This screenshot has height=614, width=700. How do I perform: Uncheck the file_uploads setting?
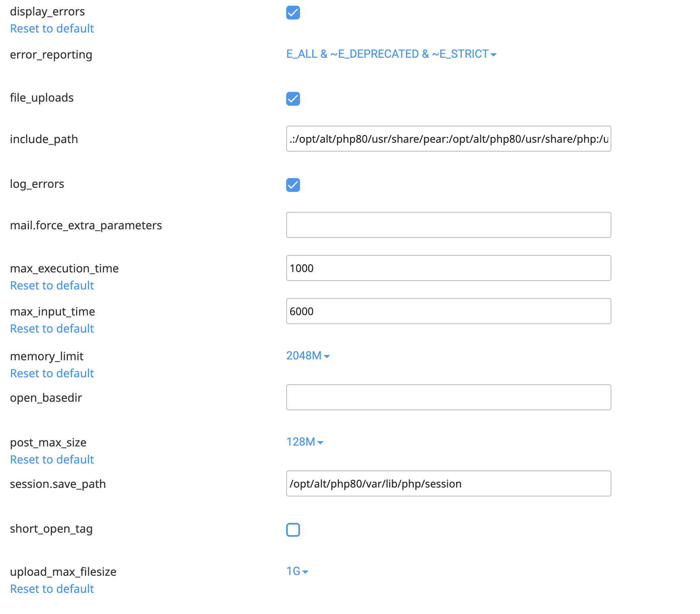[293, 99]
